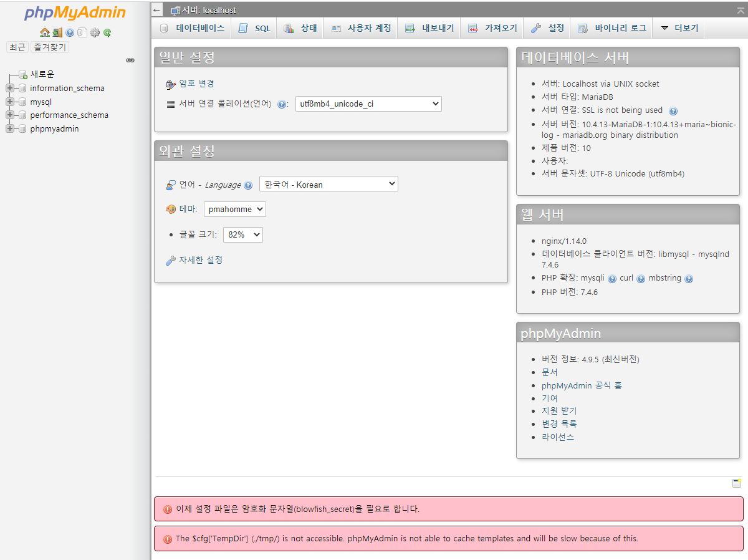The width and height of the screenshot is (748, 560).
Task: Reload navigation panel with green refresh icon
Action: coord(107,32)
